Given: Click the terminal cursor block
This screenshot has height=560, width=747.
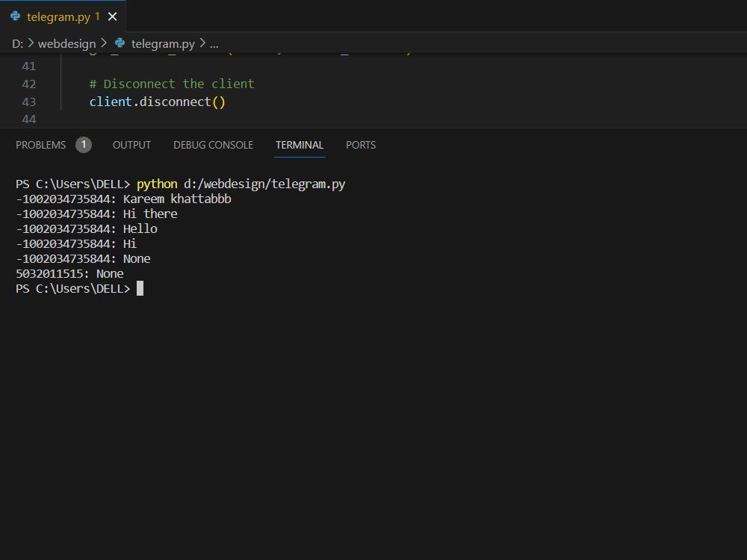Looking at the screenshot, I should point(139,288).
